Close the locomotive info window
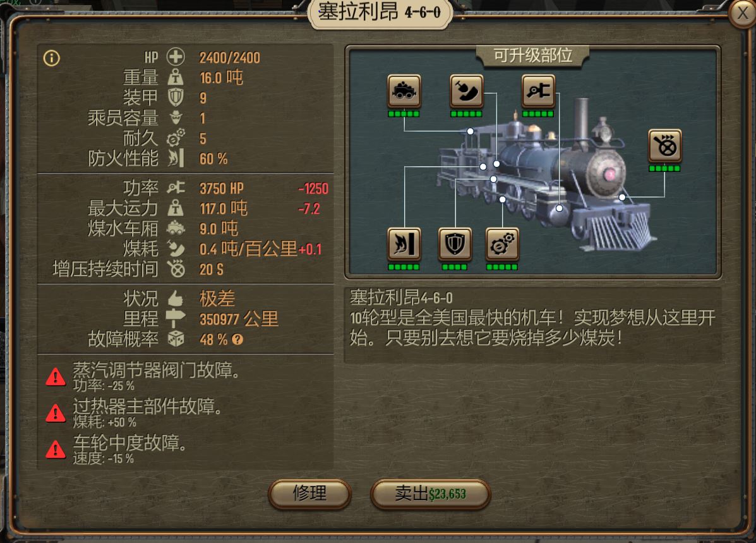 pos(743,13)
